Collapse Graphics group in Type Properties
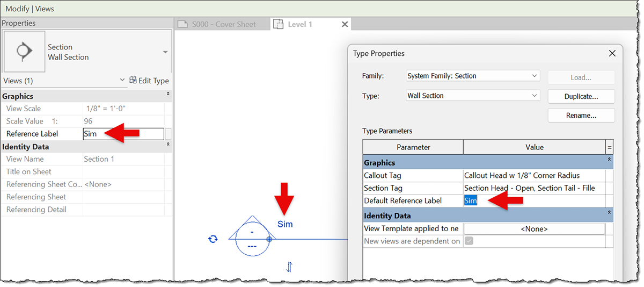This screenshot has height=287, width=644. 609,160
